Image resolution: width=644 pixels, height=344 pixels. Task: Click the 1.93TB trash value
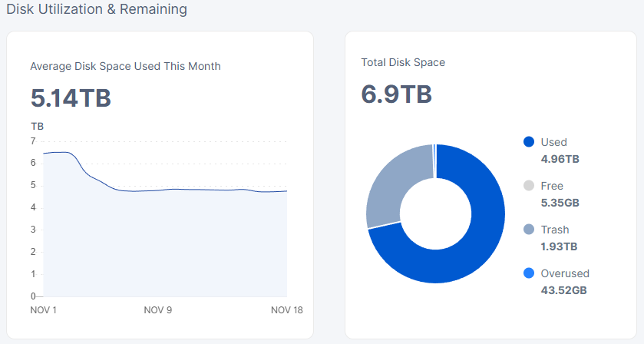coord(559,246)
